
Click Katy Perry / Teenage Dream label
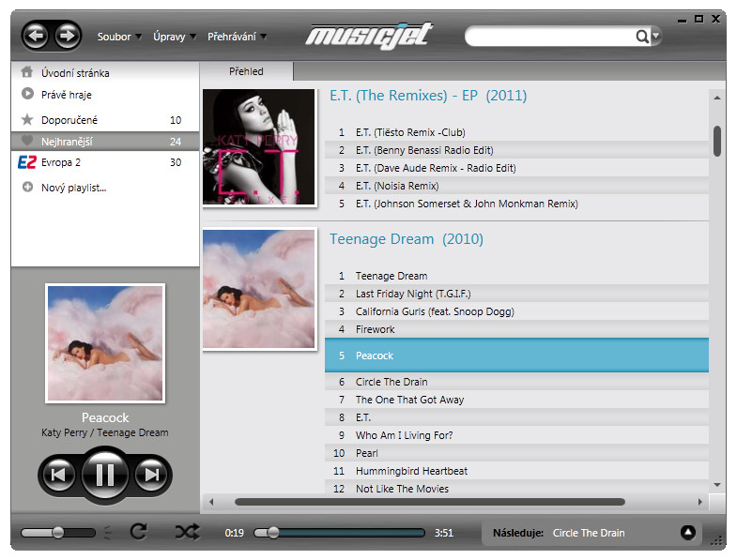click(105, 432)
